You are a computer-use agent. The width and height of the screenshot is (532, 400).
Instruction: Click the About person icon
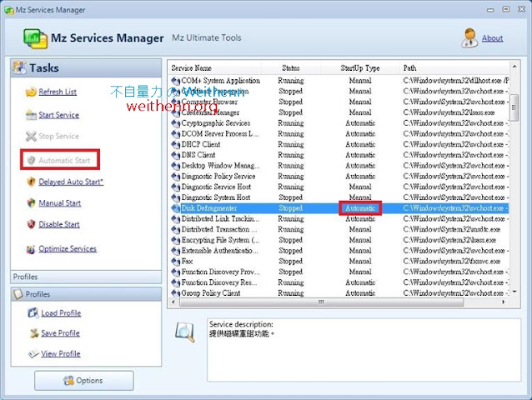tap(469, 37)
